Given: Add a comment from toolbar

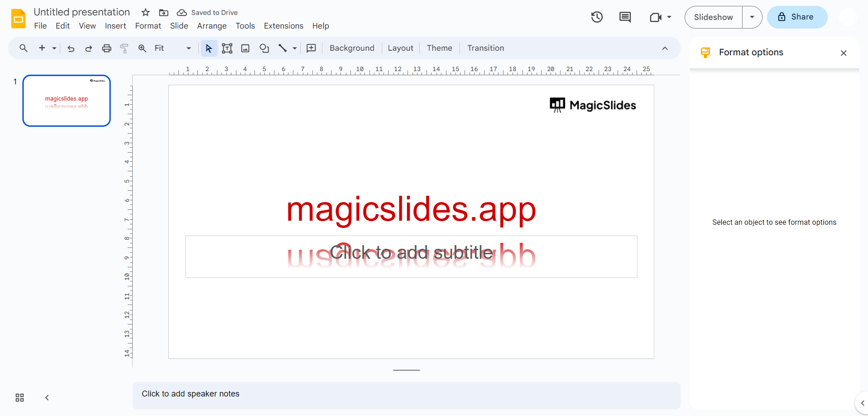Looking at the screenshot, I should click(312, 48).
